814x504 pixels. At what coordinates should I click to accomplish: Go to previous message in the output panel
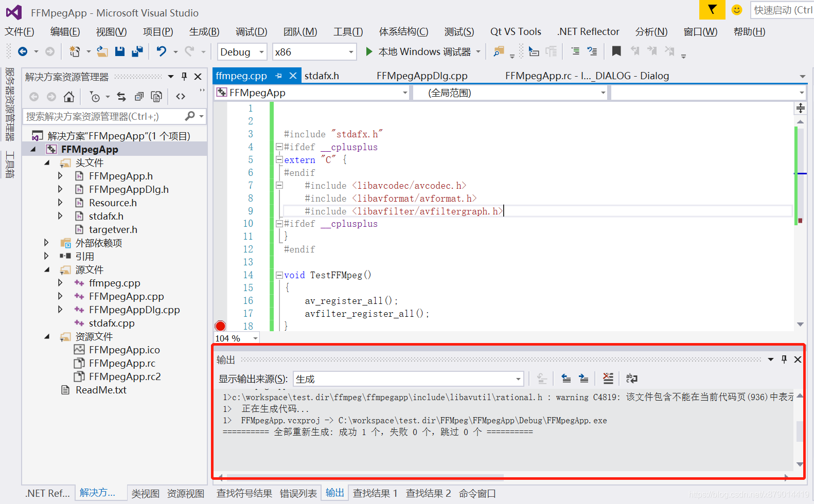pyautogui.click(x=566, y=379)
